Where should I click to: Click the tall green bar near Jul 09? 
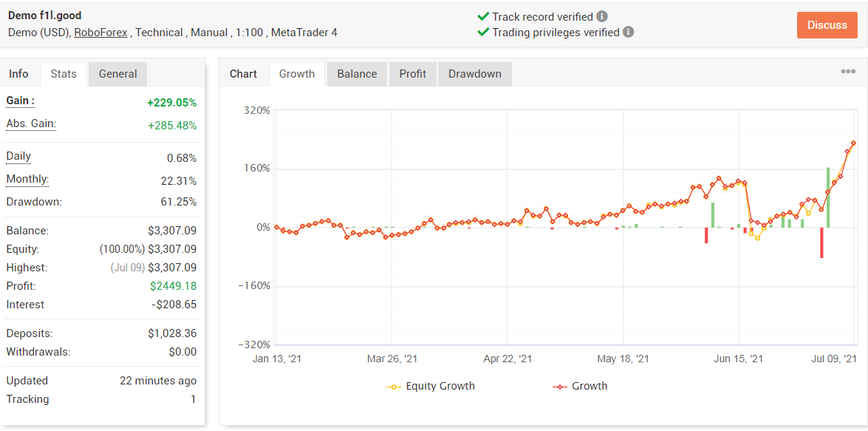(828, 197)
